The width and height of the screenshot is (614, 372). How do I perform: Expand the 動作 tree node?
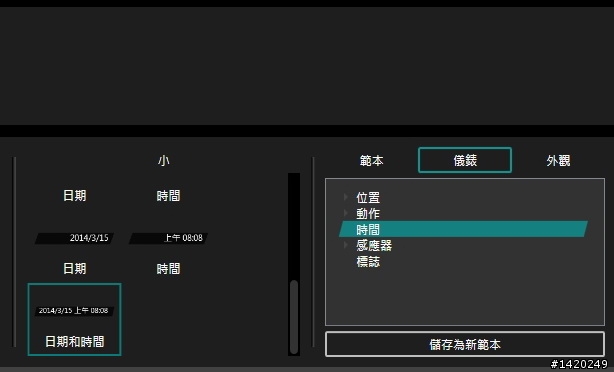pyautogui.click(x=345, y=213)
